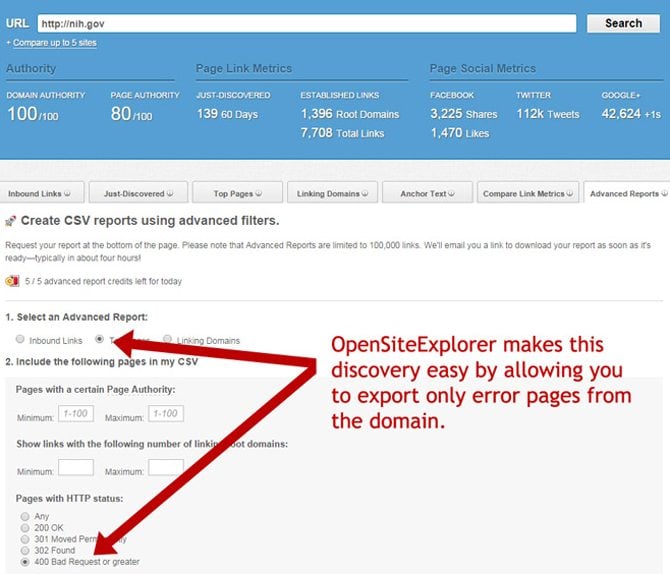Select the Linking Domains radio button

(167, 340)
